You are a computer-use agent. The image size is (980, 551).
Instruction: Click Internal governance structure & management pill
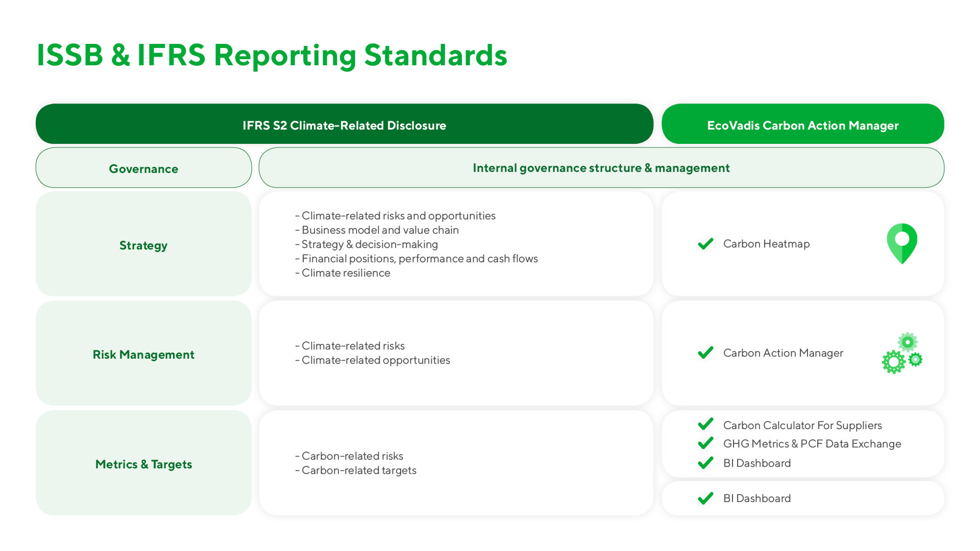[x=601, y=168]
